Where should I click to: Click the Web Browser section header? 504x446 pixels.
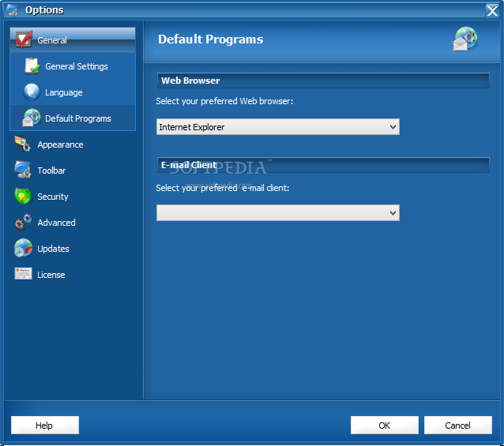pyautogui.click(x=323, y=81)
